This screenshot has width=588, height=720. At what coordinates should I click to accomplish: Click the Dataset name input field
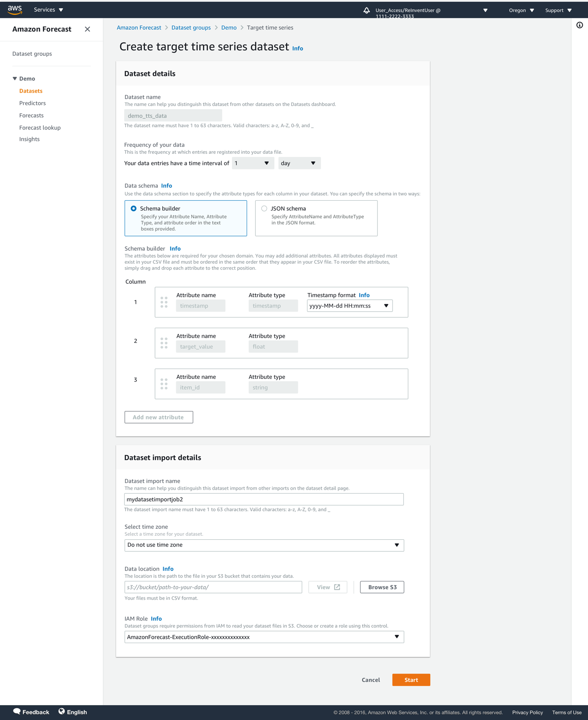[x=173, y=116]
